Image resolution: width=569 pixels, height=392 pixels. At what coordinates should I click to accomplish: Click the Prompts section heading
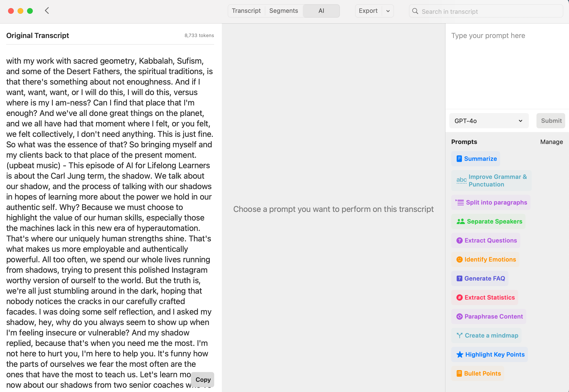click(x=464, y=142)
